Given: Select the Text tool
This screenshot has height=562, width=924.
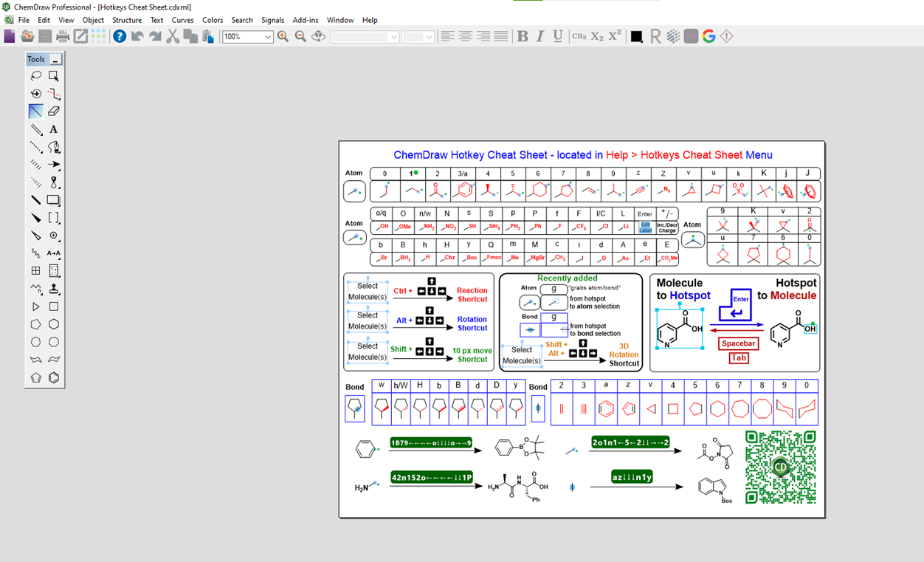Looking at the screenshot, I should (x=54, y=129).
